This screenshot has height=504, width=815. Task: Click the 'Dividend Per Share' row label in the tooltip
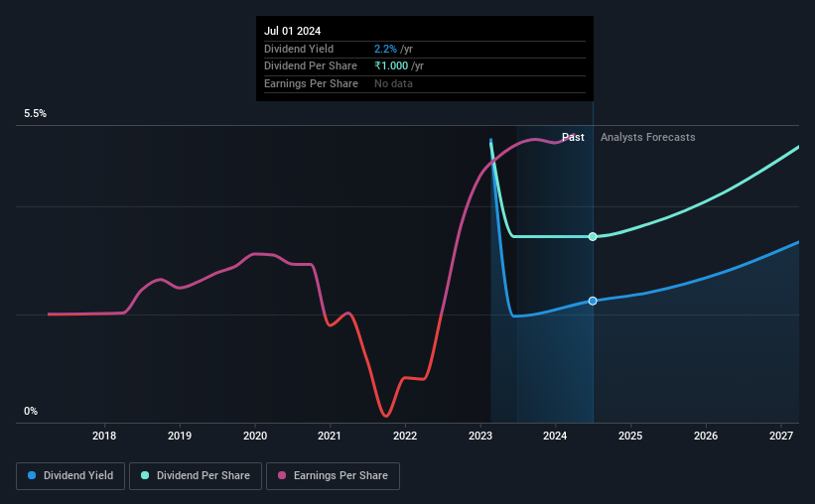pos(311,66)
